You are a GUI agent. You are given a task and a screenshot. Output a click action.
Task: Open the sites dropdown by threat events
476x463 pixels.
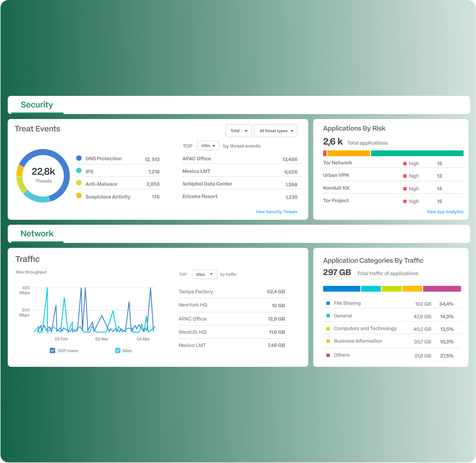208,146
